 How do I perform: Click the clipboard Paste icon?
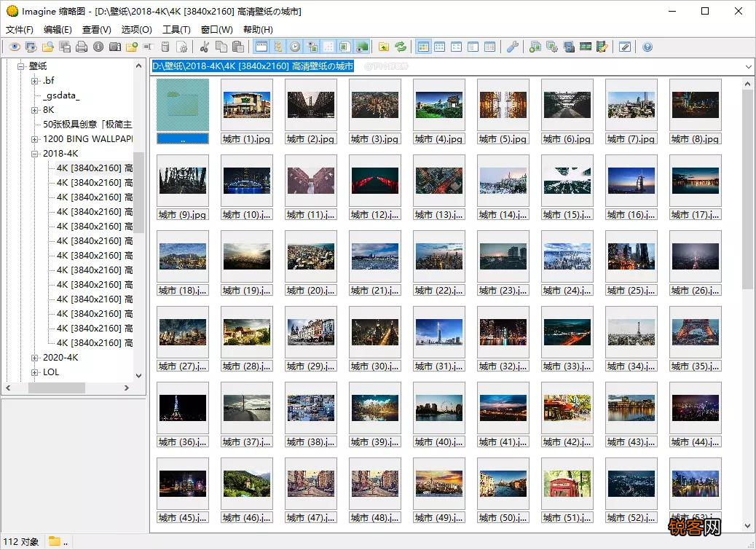237,47
